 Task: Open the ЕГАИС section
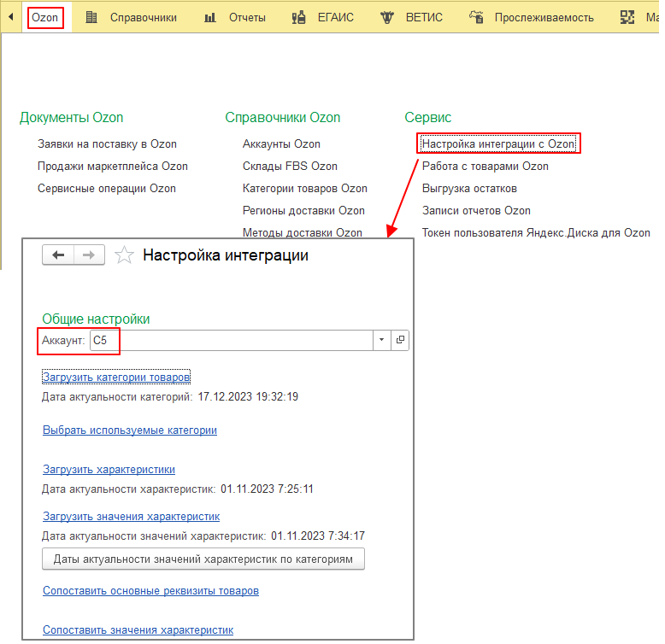click(x=335, y=17)
